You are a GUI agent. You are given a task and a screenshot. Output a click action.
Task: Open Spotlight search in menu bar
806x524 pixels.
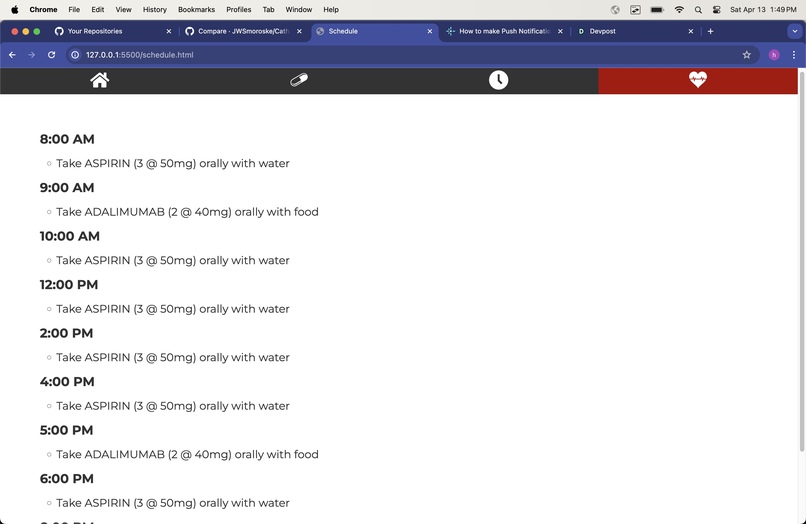coord(698,9)
